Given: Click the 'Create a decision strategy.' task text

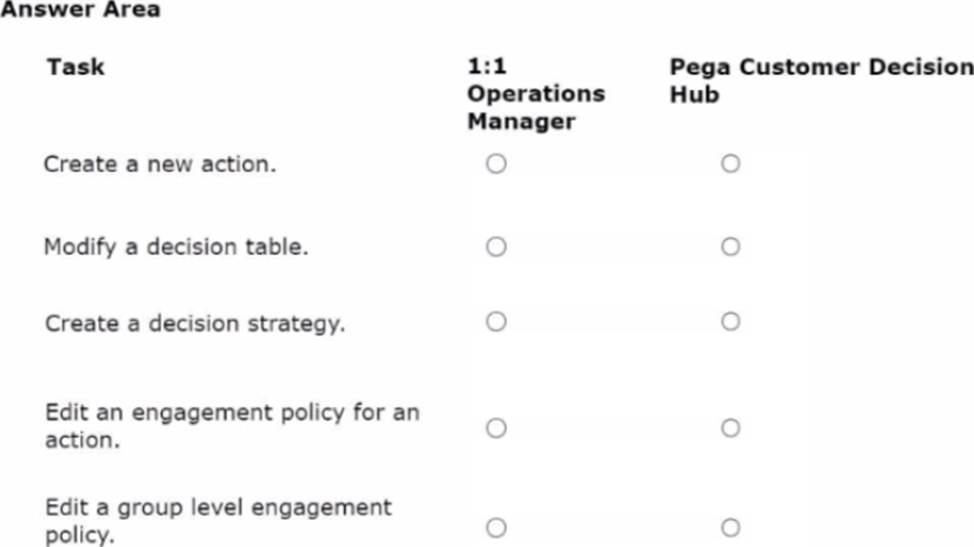Looking at the screenshot, I should coord(194,324).
